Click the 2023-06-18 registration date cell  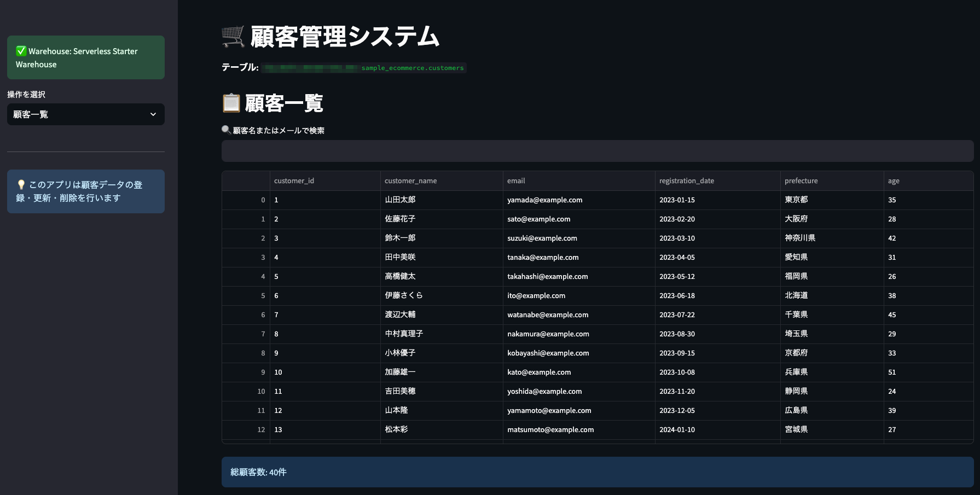point(718,296)
